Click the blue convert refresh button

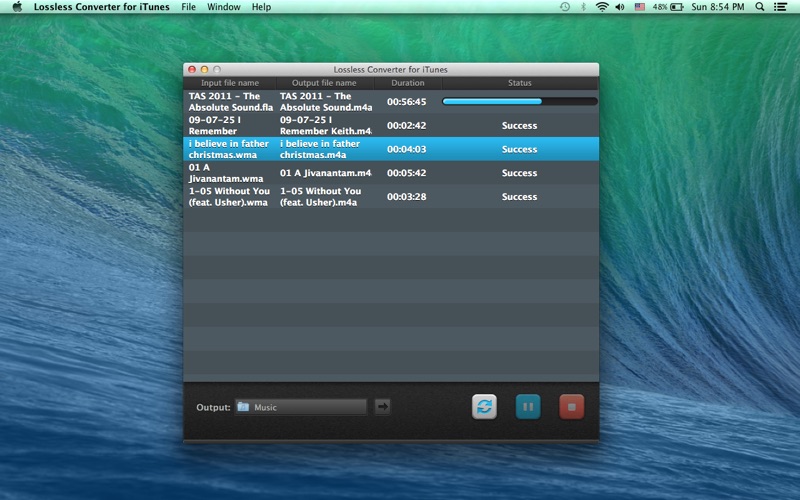click(484, 407)
